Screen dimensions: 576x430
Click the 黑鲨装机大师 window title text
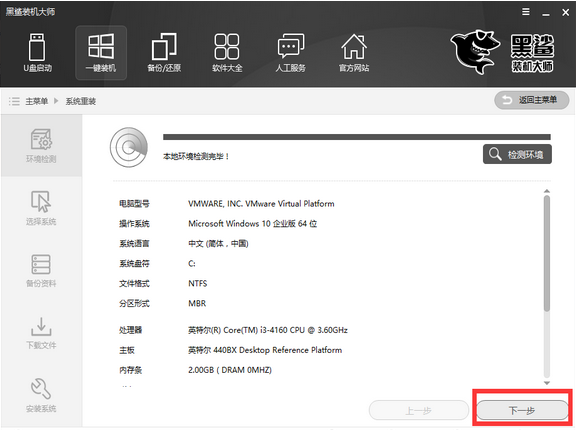click(30, 11)
